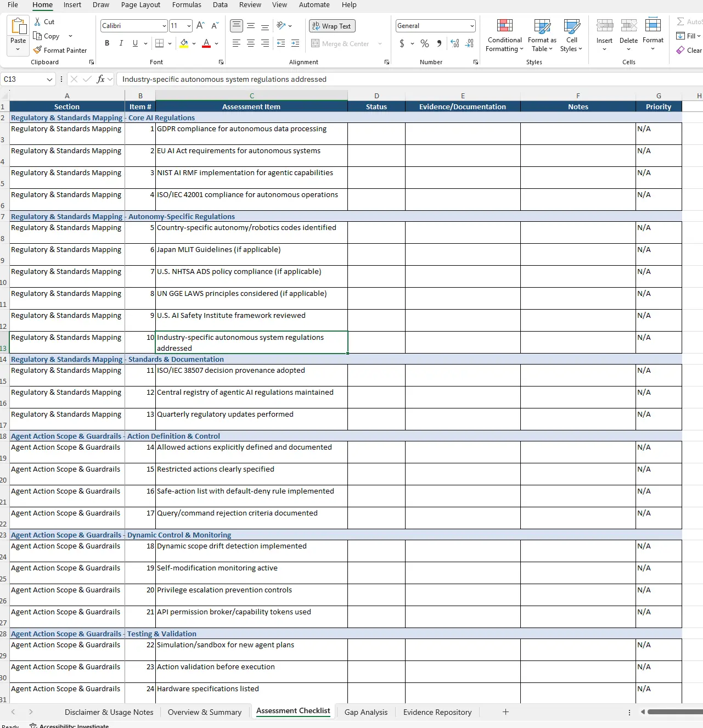Click the Paste button
The width and height of the screenshot is (703, 728).
pyautogui.click(x=18, y=32)
